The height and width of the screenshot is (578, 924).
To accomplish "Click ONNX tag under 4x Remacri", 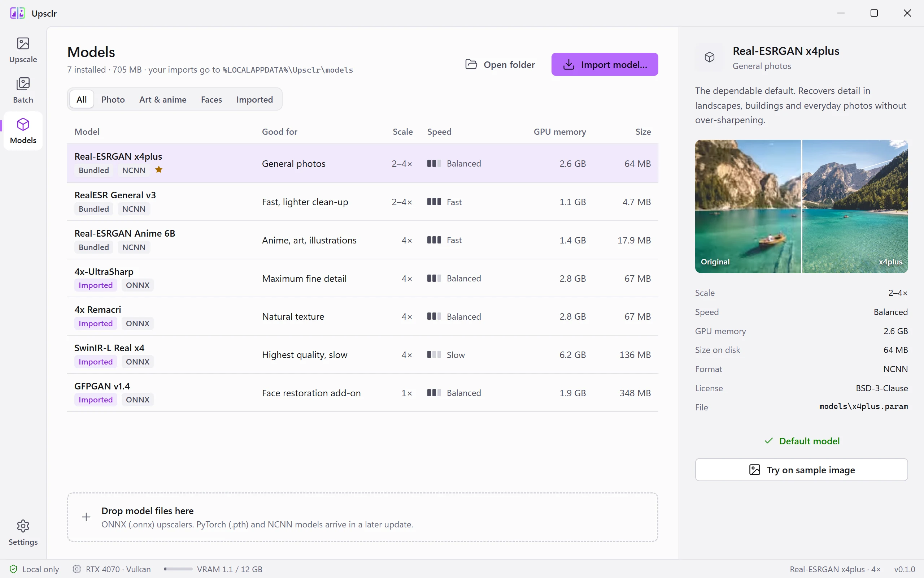I will tap(138, 323).
